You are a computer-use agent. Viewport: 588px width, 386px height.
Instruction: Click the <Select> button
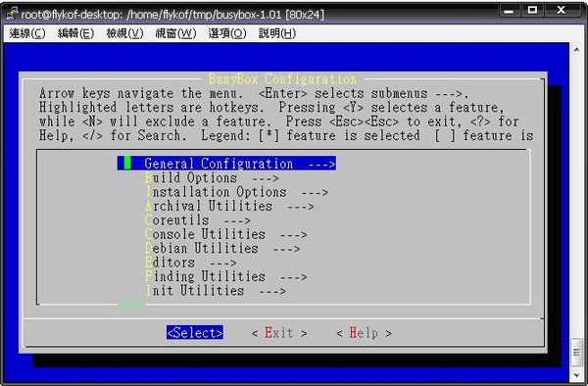195,332
